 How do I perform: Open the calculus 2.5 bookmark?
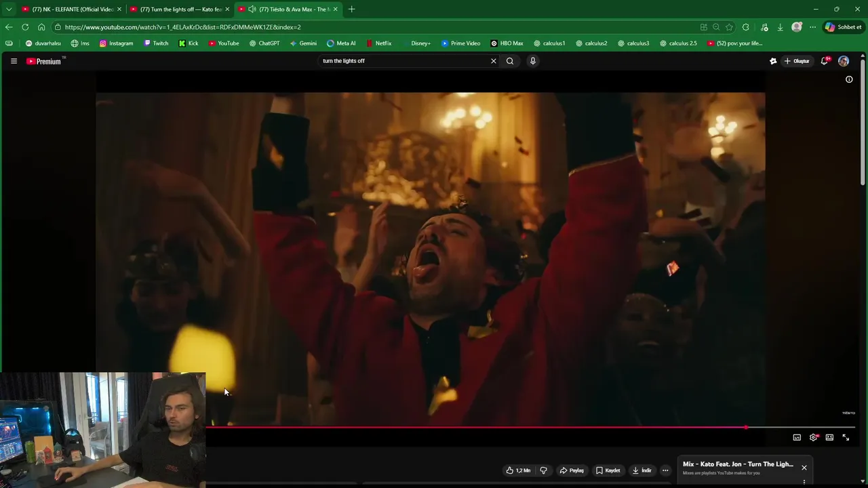[678, 43]
